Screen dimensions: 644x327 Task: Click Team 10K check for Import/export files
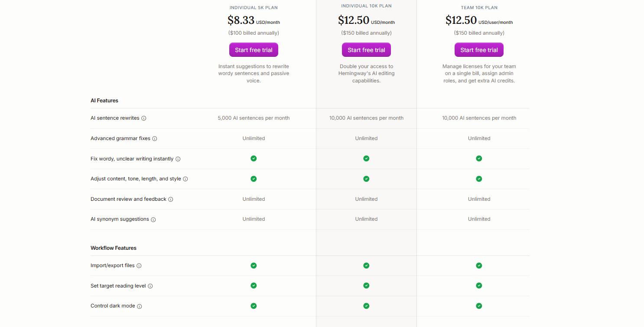pos(479,265)
